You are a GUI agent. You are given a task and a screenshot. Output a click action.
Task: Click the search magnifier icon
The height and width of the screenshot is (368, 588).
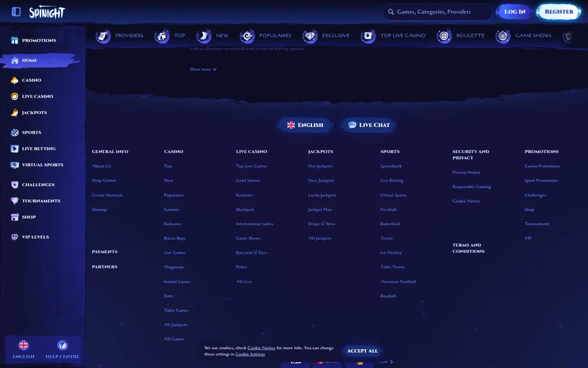point(391,12)
